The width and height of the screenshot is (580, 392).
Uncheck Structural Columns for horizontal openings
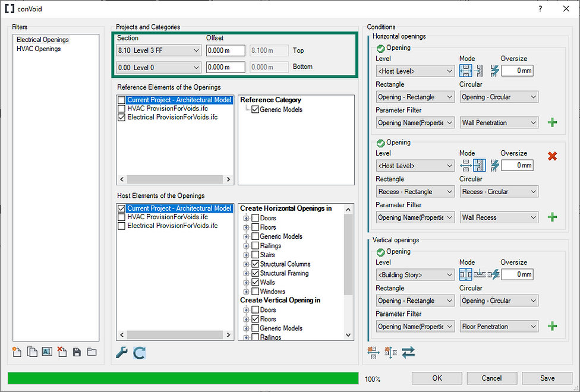(x=255, y=264)
